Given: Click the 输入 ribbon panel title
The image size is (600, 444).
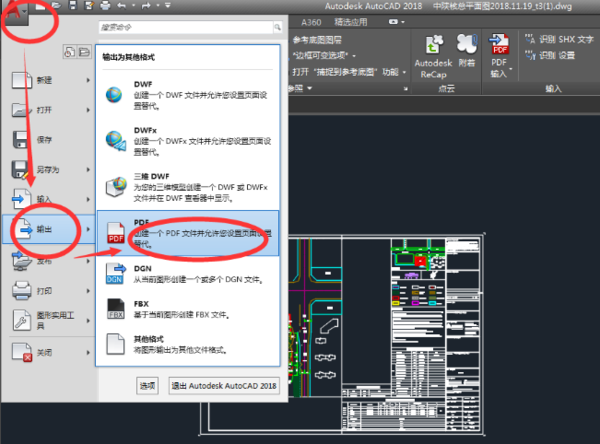Looking at the screenshot, I should tap(553, 88).
